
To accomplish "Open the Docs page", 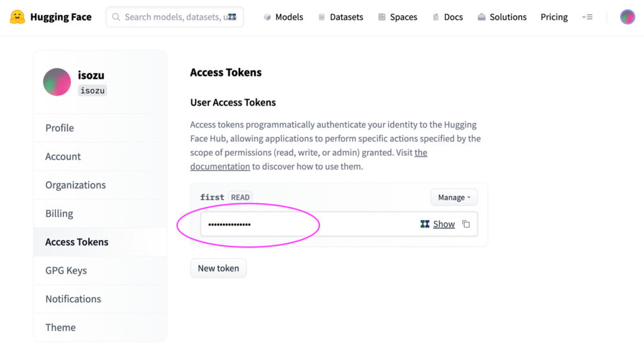I will coord(453,17).
